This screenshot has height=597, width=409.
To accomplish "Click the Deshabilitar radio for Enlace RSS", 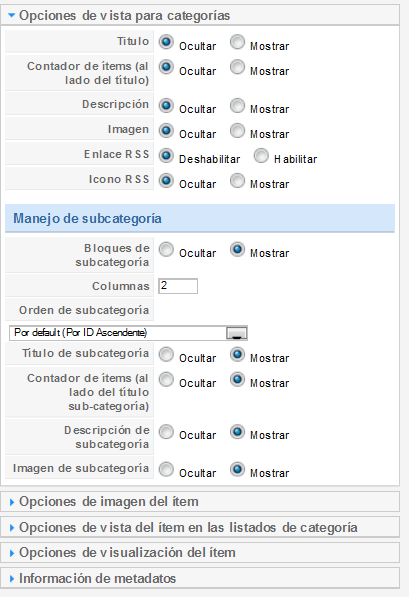I will click(166, 155).
